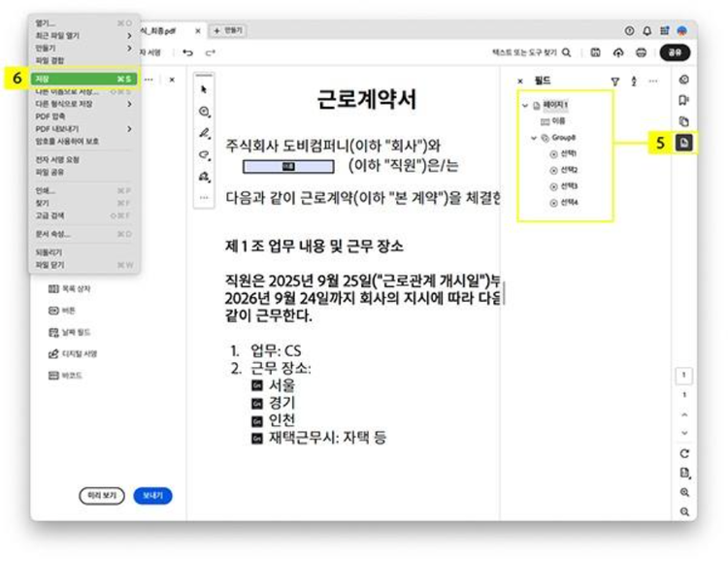Click the 미리 보기 button
The height and width of the screenshot is (561, 728).
click(102, 496)
